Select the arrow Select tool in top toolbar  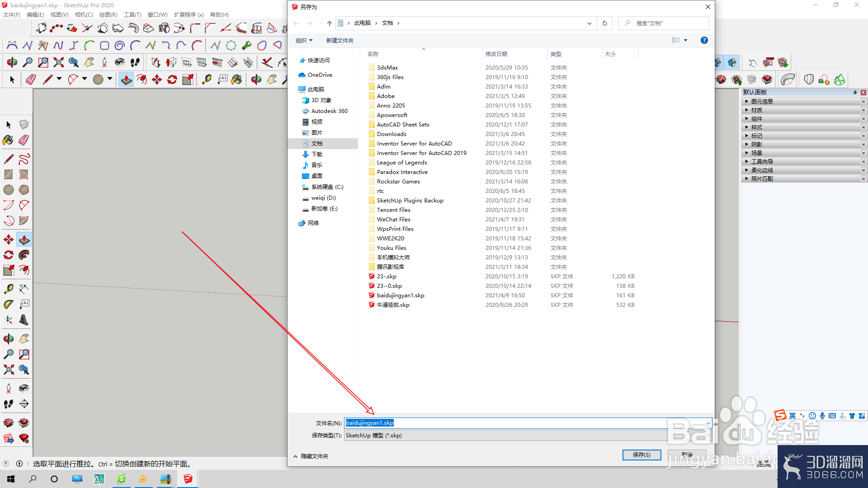click(12, 80)
